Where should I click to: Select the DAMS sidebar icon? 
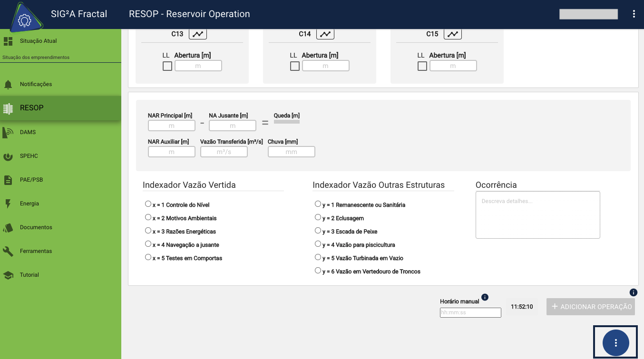click(8, 132)
